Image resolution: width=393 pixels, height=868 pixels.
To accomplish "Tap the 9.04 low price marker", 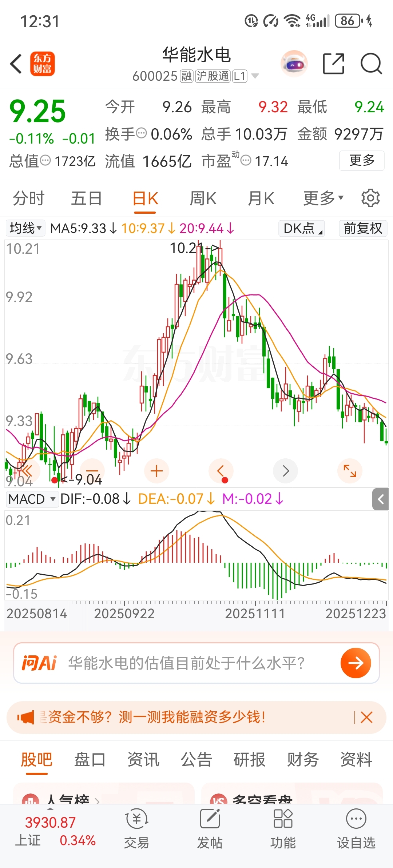I will pos(82,480).
